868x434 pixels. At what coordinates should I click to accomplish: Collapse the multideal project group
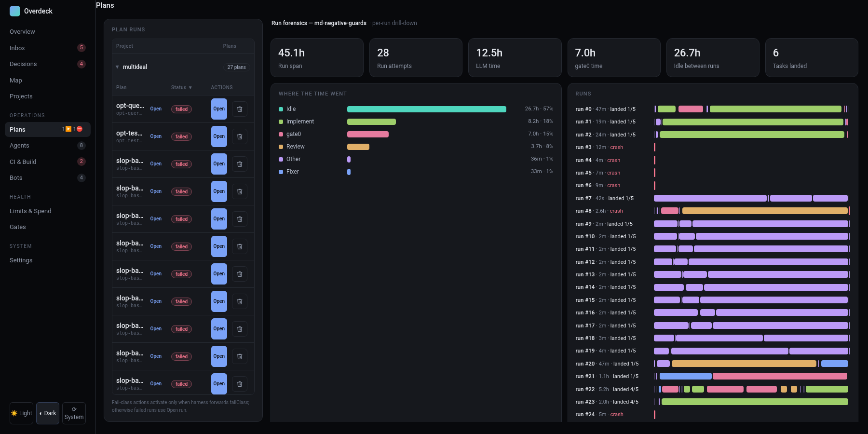(x=117, y=67)
